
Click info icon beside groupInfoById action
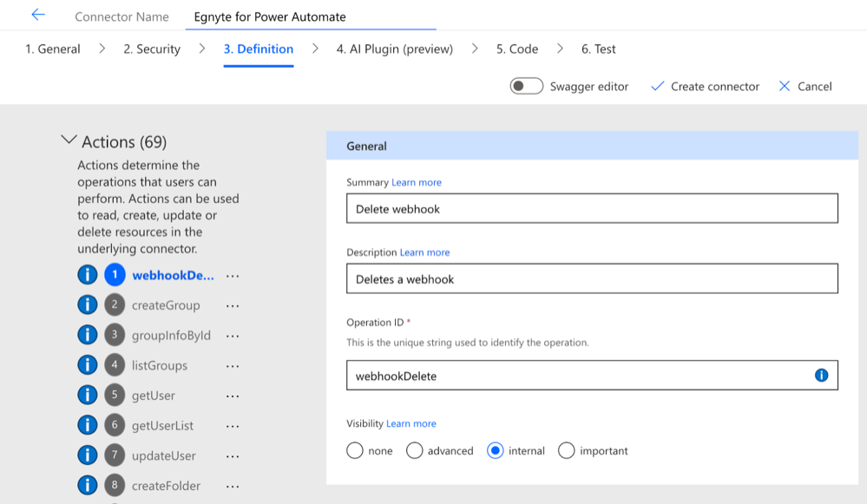(x=88, y=335)
